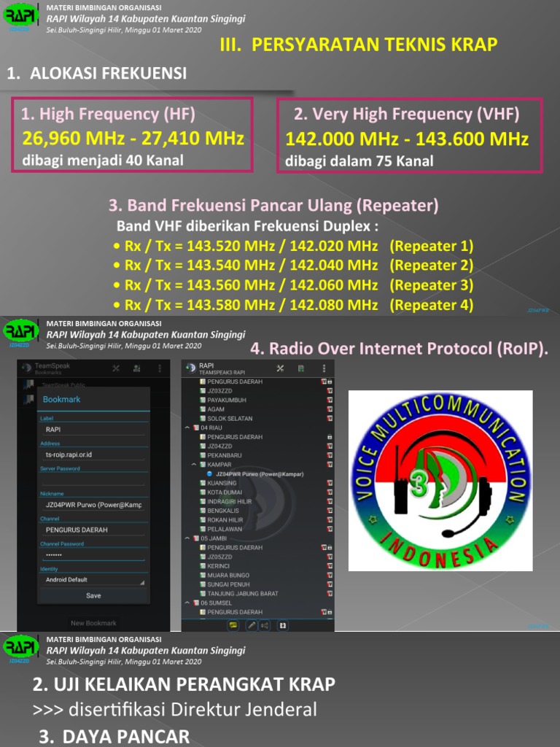
Task: Click the Voice Multicommunication Indonesia logo image
Action: pos(440,481)
